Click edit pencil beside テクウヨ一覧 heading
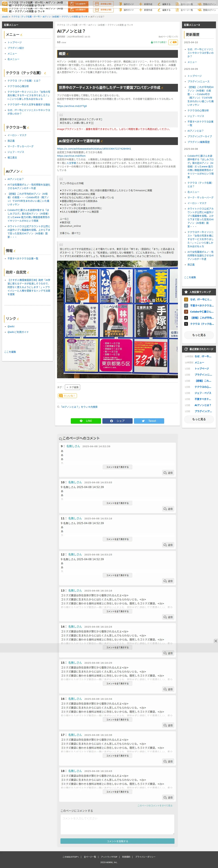The image size is (218, 868). (28, 127)
